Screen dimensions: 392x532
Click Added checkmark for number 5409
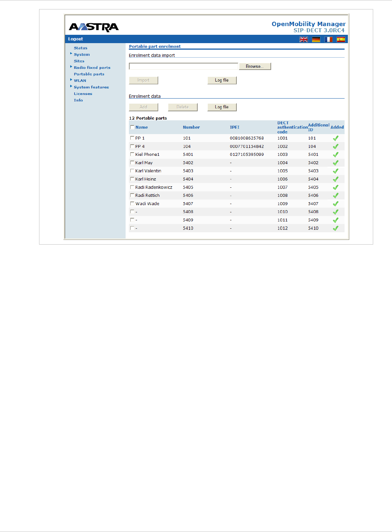(x=336, y=220)
